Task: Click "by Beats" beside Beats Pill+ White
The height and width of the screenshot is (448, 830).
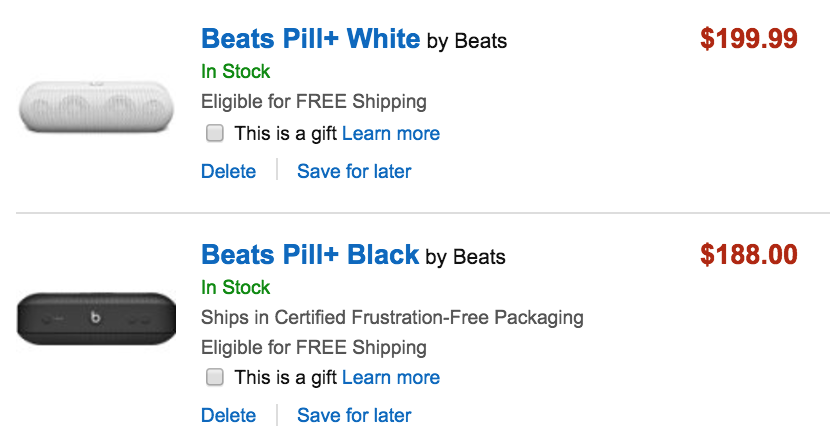Action: tap(466, 41)
